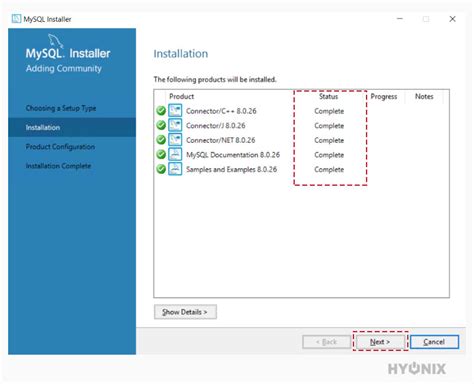Click Complete status for Samples and Examples
The image size is (474, 384).
329,170
